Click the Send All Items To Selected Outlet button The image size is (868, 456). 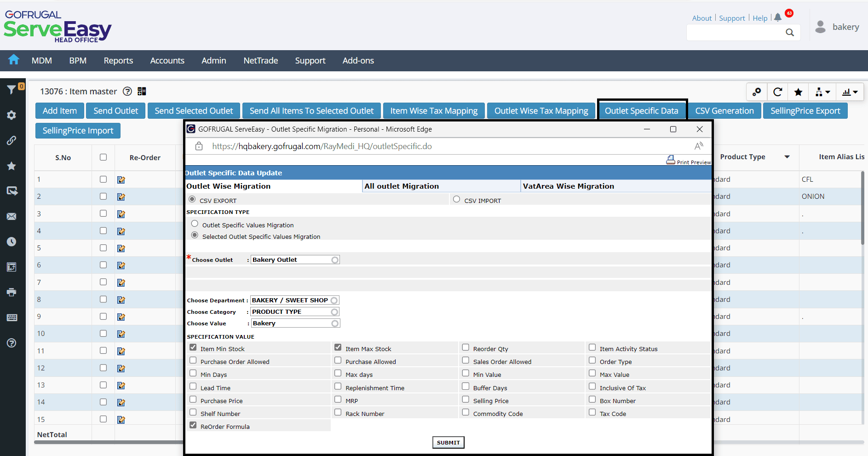(x=311, y=111)
